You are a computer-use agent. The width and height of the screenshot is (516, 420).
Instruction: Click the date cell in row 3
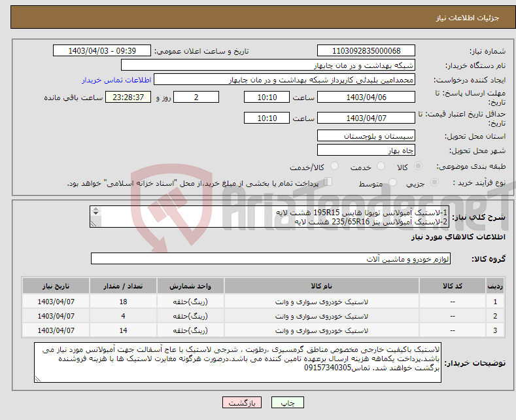point(56,330)
